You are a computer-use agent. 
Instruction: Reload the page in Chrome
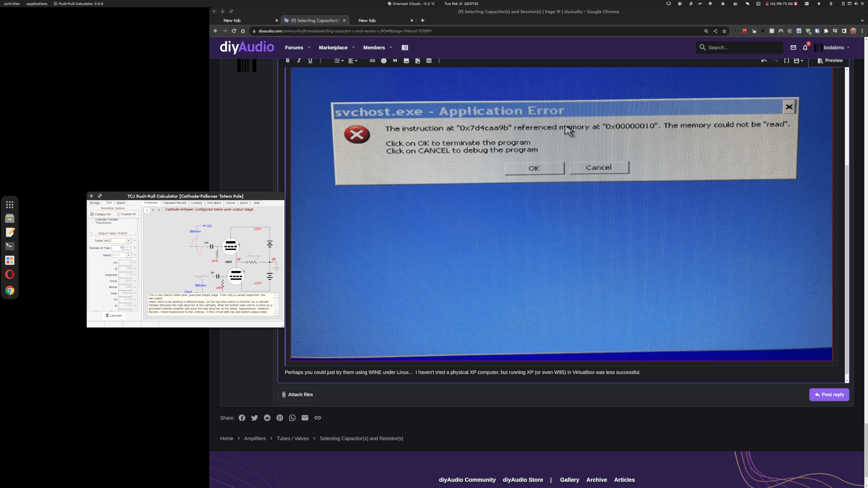click(x=234, y=31)
